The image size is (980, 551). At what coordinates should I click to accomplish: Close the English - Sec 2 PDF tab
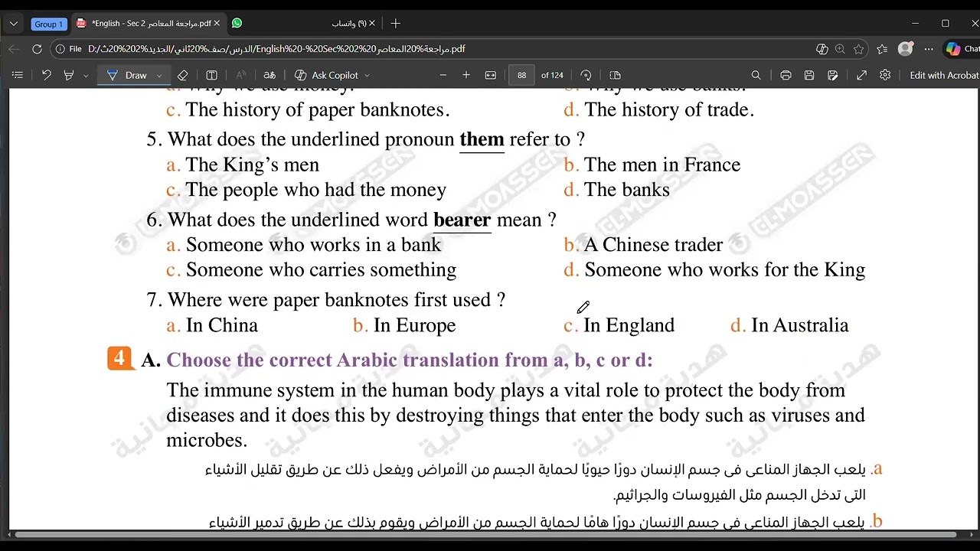pos(217,24)
